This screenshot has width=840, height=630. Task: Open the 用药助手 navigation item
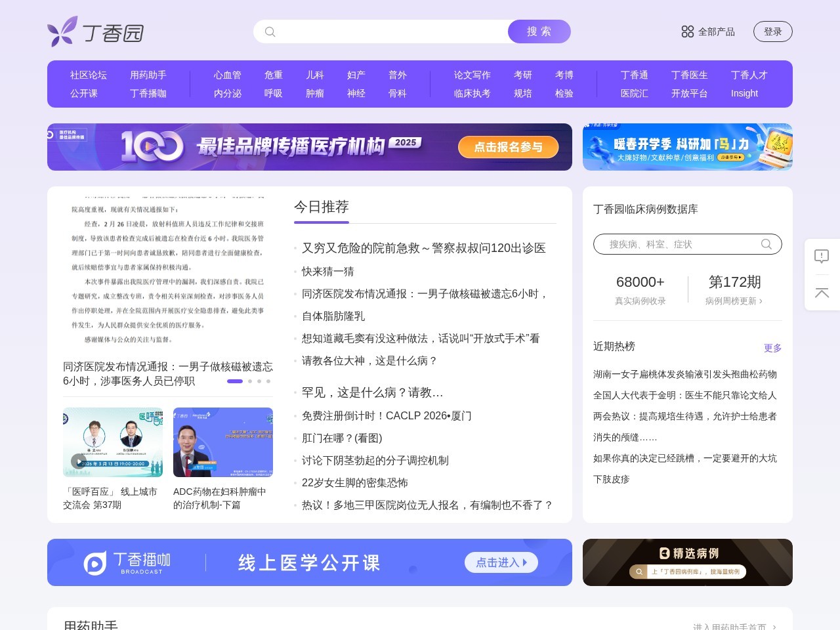tap(148, 75)
